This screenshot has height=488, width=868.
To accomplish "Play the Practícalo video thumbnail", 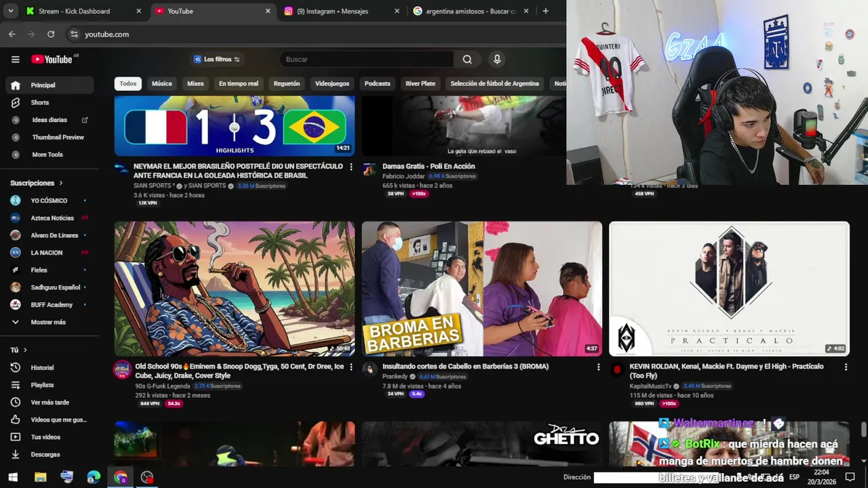I will click(729, 289).
